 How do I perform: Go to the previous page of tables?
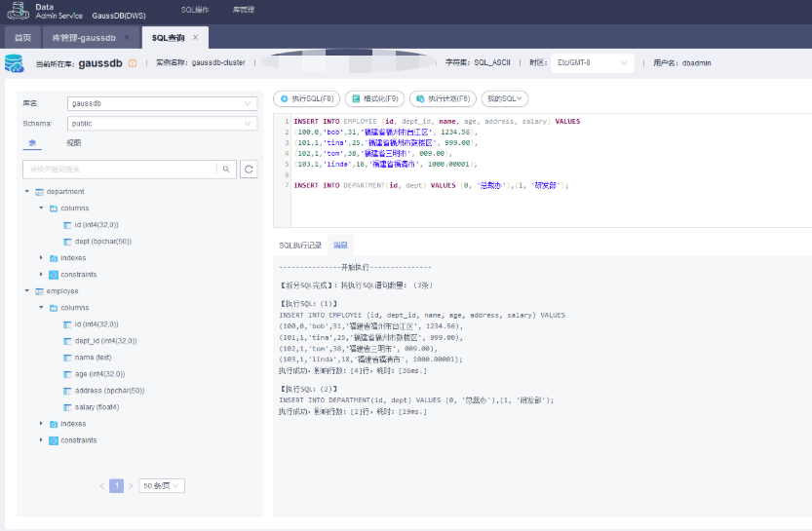pyautogui.click(x=102, y=486)
